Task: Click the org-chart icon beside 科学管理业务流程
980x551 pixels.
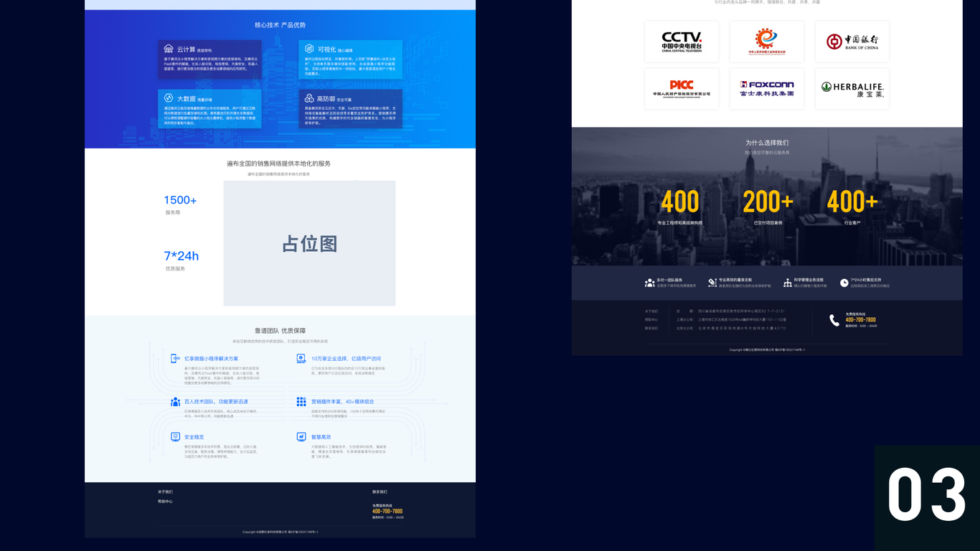Action: click(x=788, y=283)
